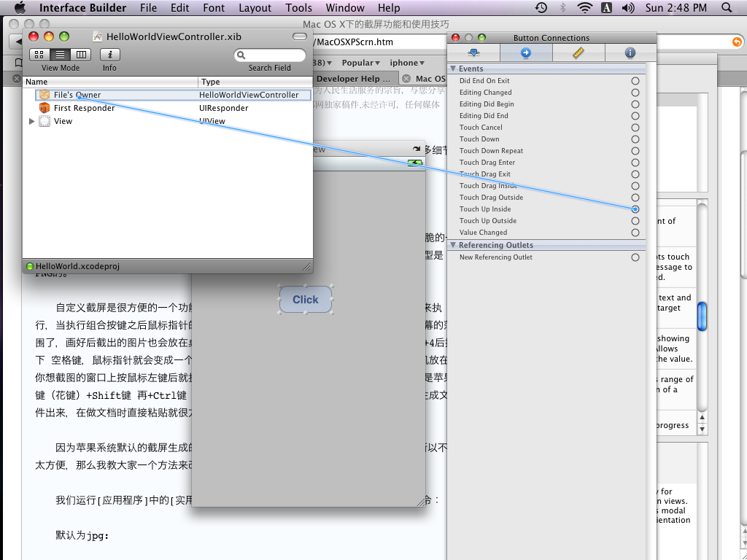Click Touch Up Outside connection circle

[x=635, y=221]
